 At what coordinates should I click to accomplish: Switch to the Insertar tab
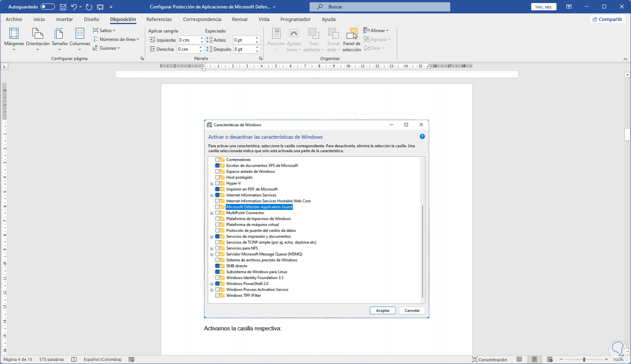(x=64, y=19)
